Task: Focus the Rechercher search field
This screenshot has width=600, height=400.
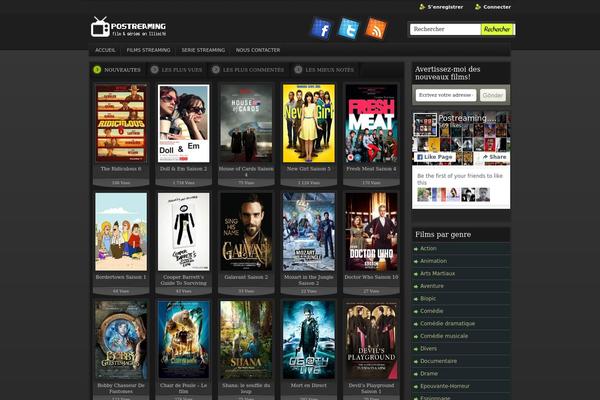Action: point(445,29)
